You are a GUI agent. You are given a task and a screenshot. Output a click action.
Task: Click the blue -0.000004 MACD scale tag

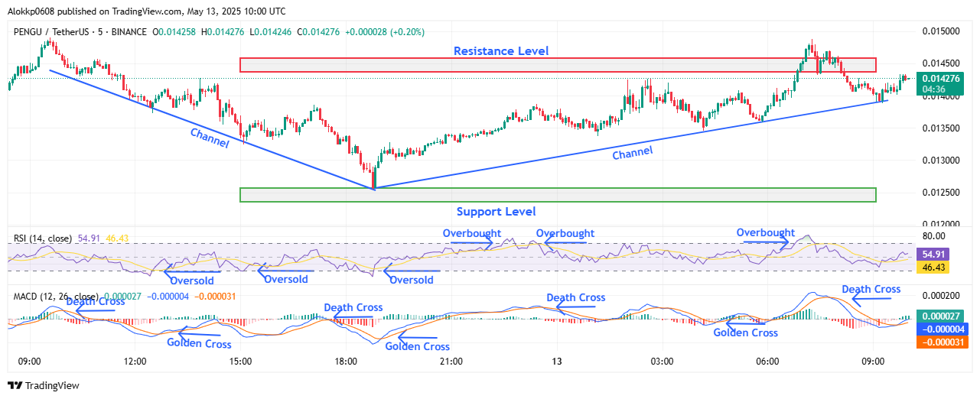[944, 328]
